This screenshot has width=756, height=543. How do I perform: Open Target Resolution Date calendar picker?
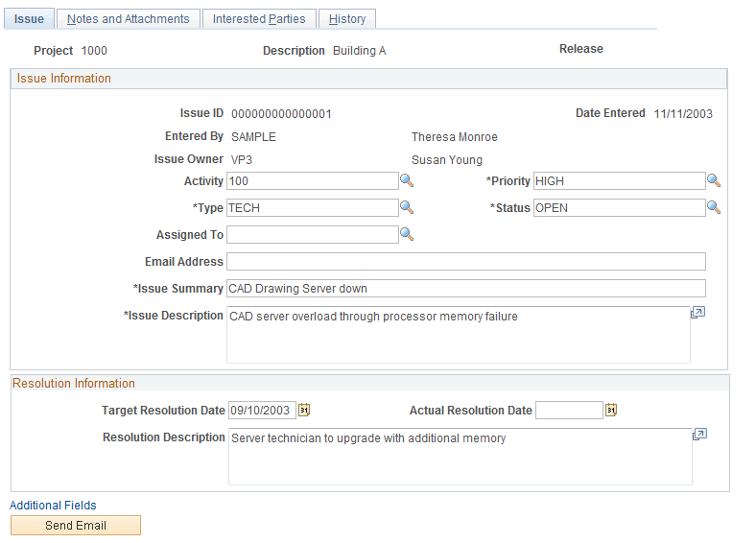pyautogui.click(x=304, y=410)
